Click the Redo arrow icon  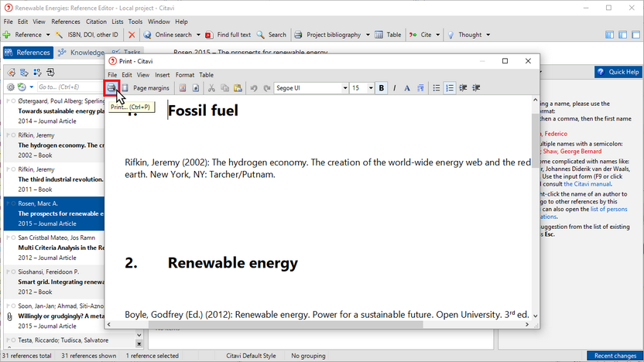click(267, 88)
